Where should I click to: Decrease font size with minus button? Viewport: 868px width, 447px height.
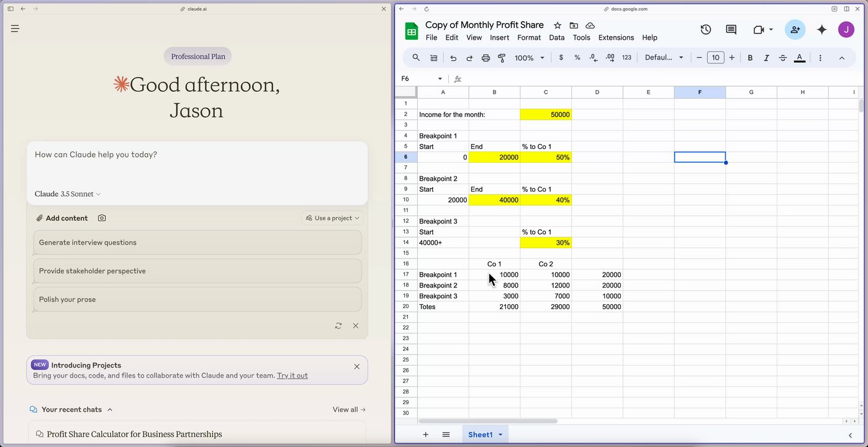click(x=699, y=58)
